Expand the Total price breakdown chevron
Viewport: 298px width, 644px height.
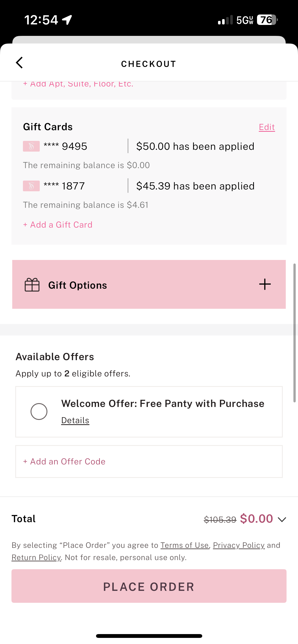click(x=282, y=519)
